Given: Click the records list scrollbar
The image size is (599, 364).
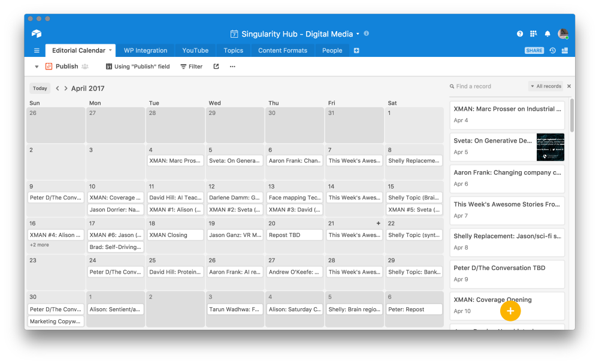Looking at the screenshot, I should click(572, 116).
